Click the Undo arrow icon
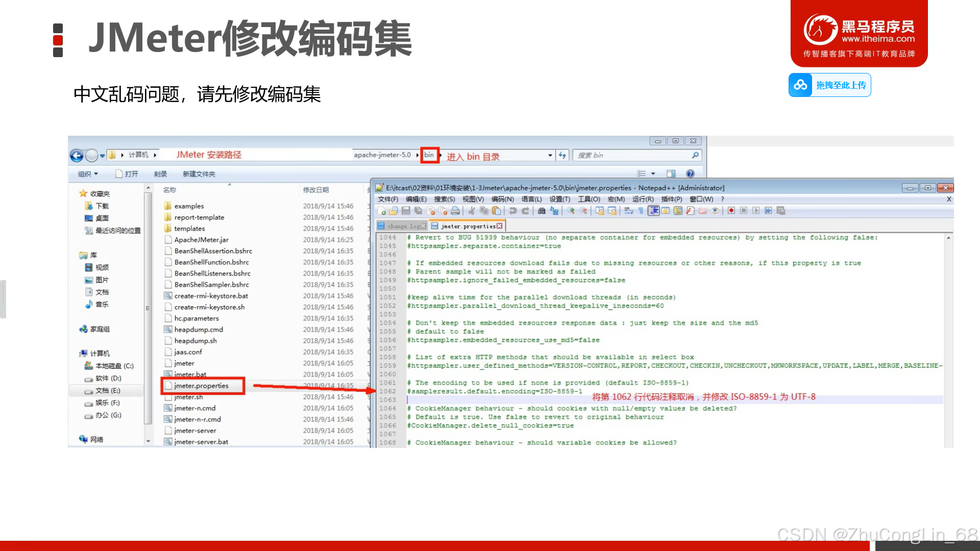The image size is (980, 551). (513, 211)
